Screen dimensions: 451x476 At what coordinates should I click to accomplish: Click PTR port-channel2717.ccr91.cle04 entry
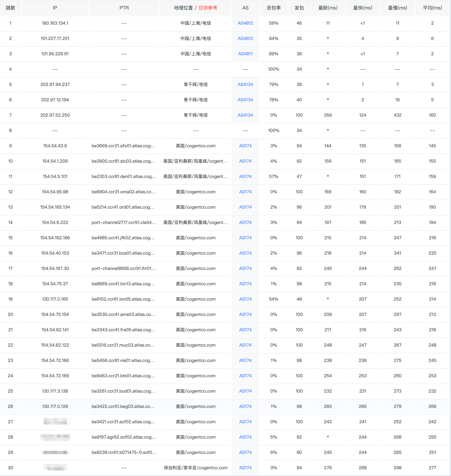[x=124, y=222]
